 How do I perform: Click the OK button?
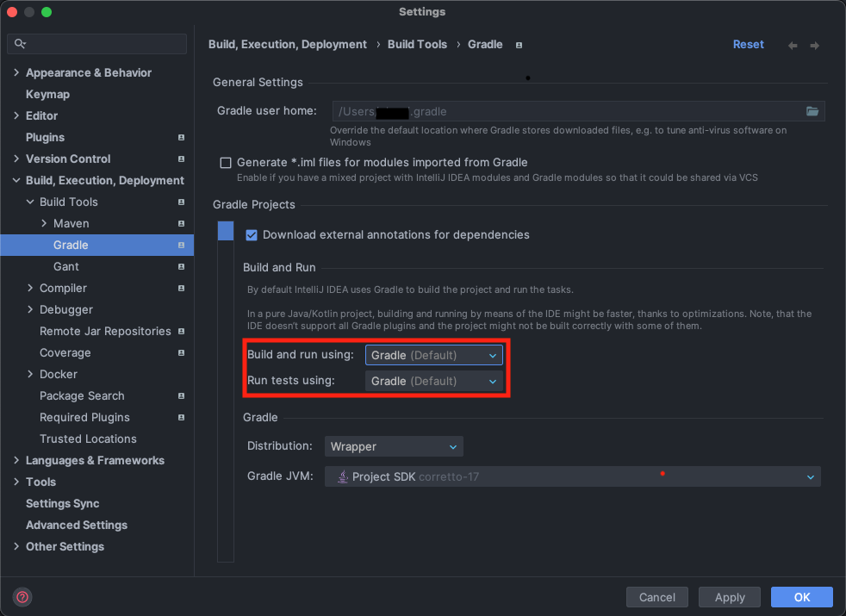point(802,598)
